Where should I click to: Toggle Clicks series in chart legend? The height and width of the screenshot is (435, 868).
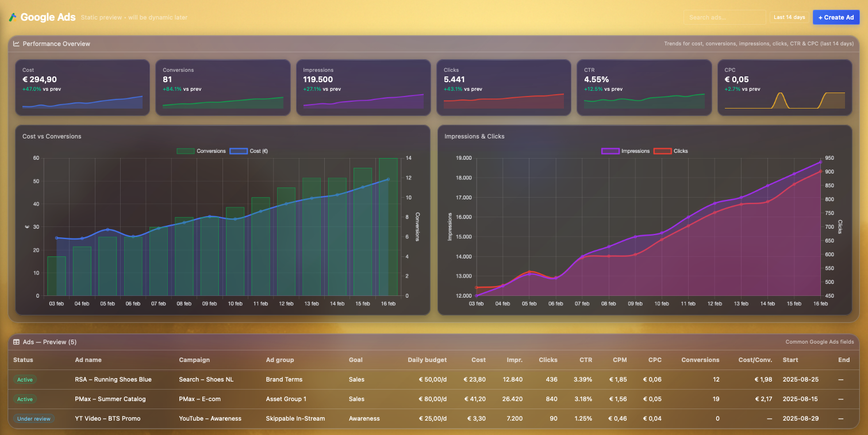pos(671,151)
